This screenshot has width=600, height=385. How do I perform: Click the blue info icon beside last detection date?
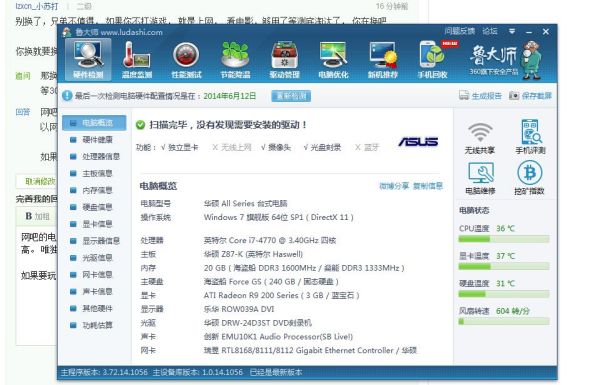tap(67, 96)
